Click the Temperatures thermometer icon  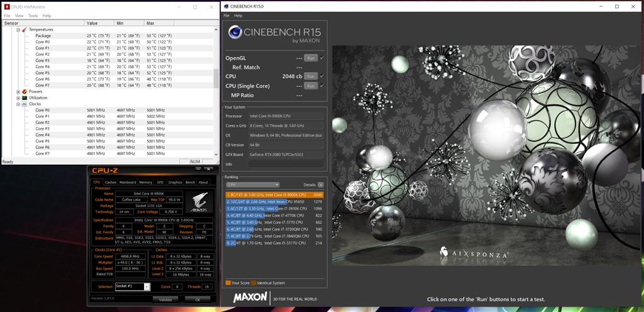(x=25, y=30)
